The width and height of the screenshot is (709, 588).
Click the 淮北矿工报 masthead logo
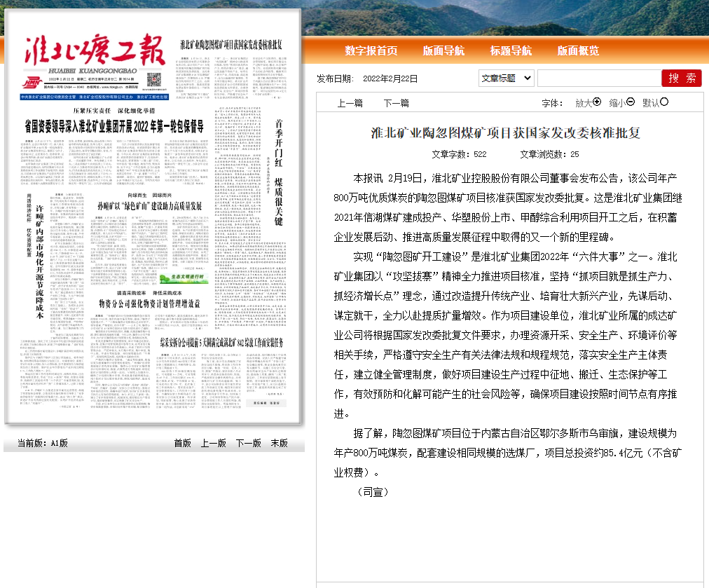95,49
